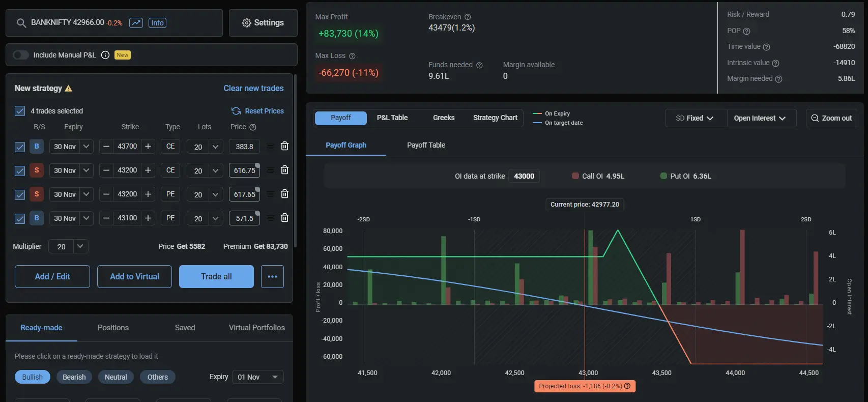
Task: Click the help icon next to Breakeven
Action: click(468, 17)
